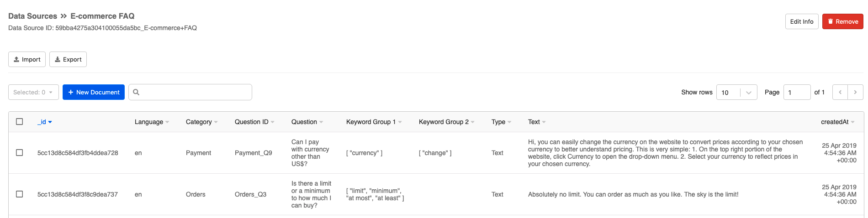Go to previous page arrow
Image resolution: width=868 pixels, height=218 pixels.
click(x=840, y=92)
